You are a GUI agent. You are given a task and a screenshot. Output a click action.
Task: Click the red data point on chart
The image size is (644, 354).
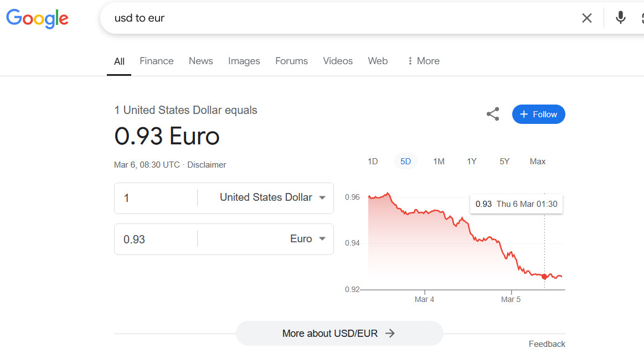544,277
